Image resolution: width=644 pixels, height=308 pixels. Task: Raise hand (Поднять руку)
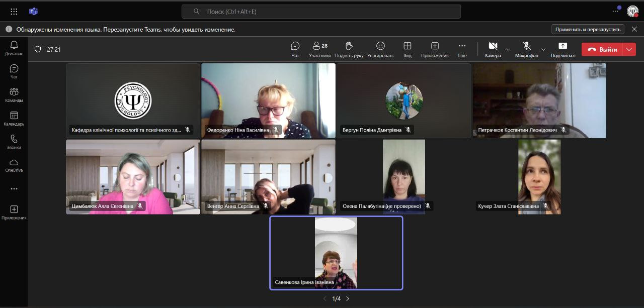[x=349, y=49]
